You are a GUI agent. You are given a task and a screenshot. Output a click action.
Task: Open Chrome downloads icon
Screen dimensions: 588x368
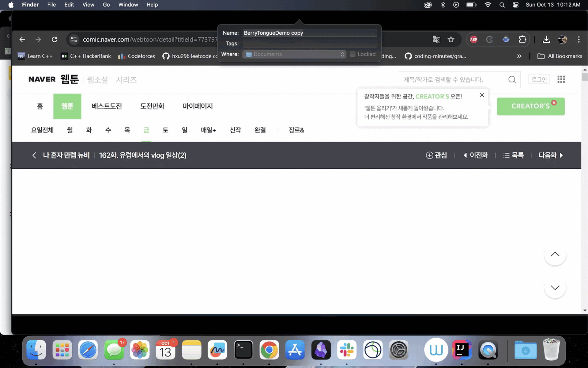(x=546, y=40)
